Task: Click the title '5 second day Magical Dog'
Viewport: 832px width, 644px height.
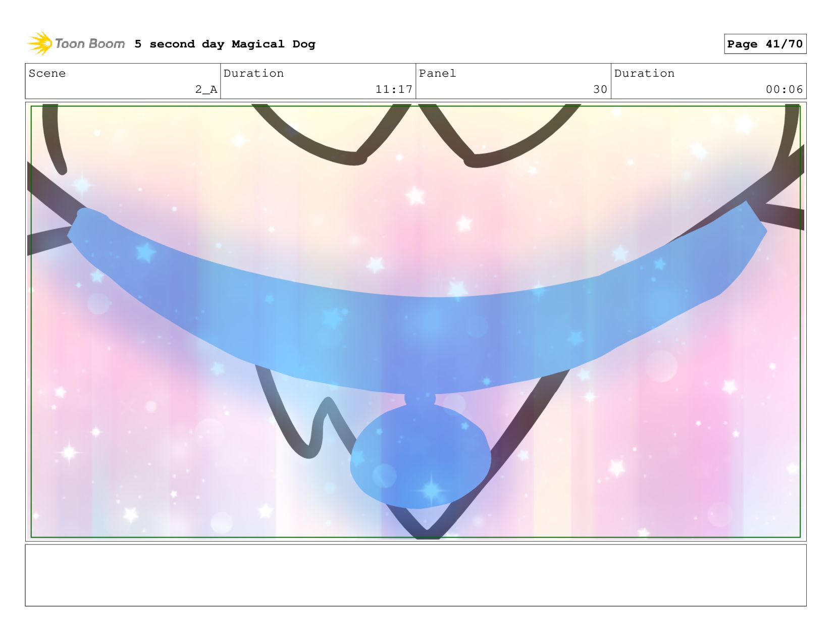Action: point(225,44)
